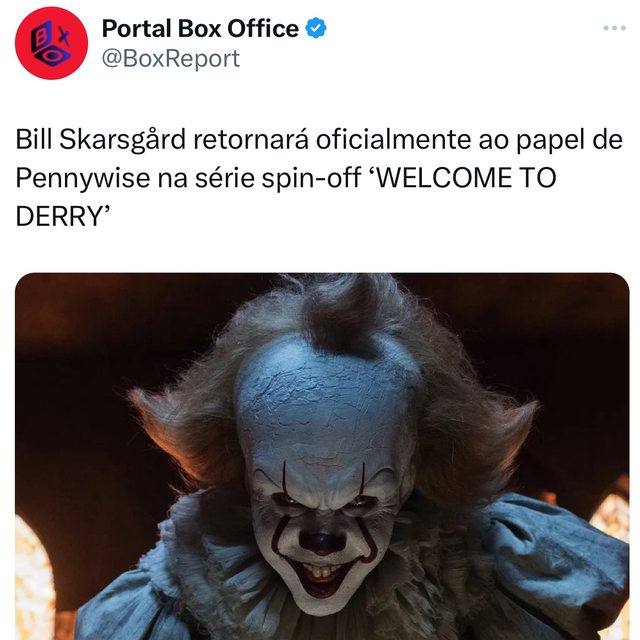This screenshot has width=640, height=640.
Task: Click the word DERRY on last line
Action: [60, 216]
